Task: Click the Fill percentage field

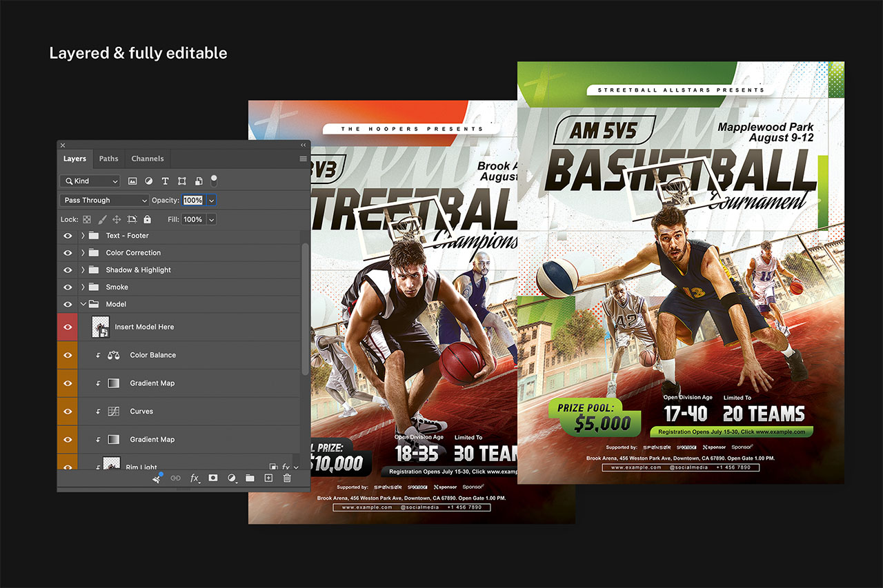Action: (x=192, y=219)
